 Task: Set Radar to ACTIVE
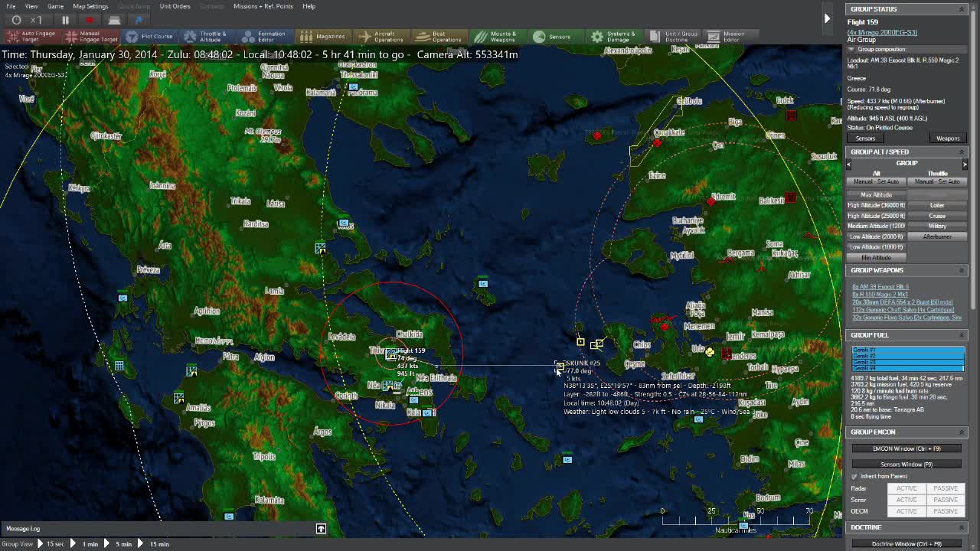pyautogui.click(x=906, y=488)
